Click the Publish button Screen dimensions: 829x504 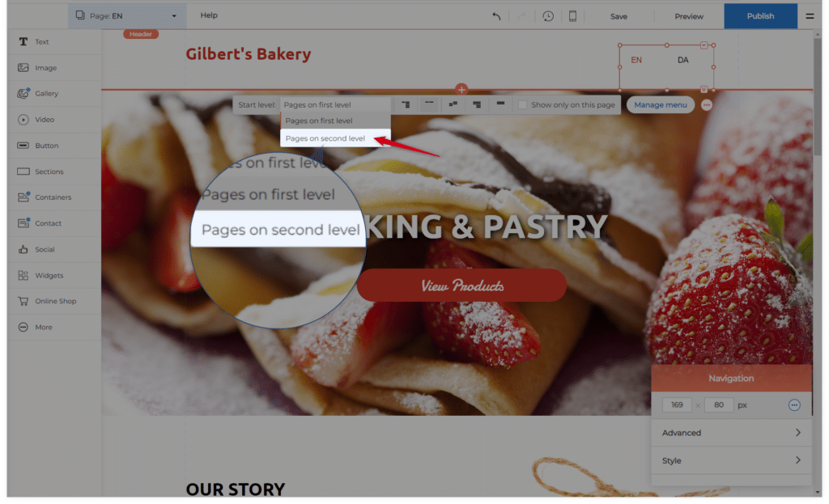(x=760, y=16)
